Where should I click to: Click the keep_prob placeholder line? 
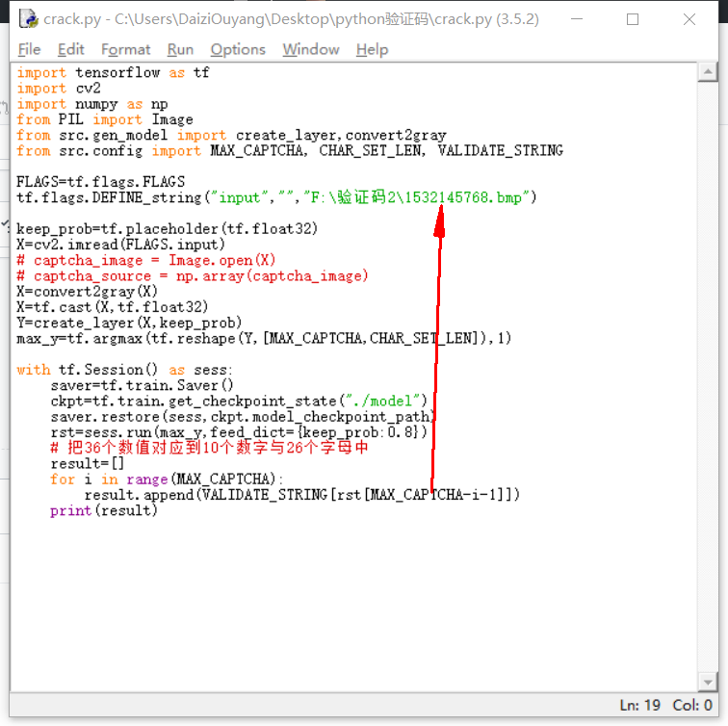[168, 229]
